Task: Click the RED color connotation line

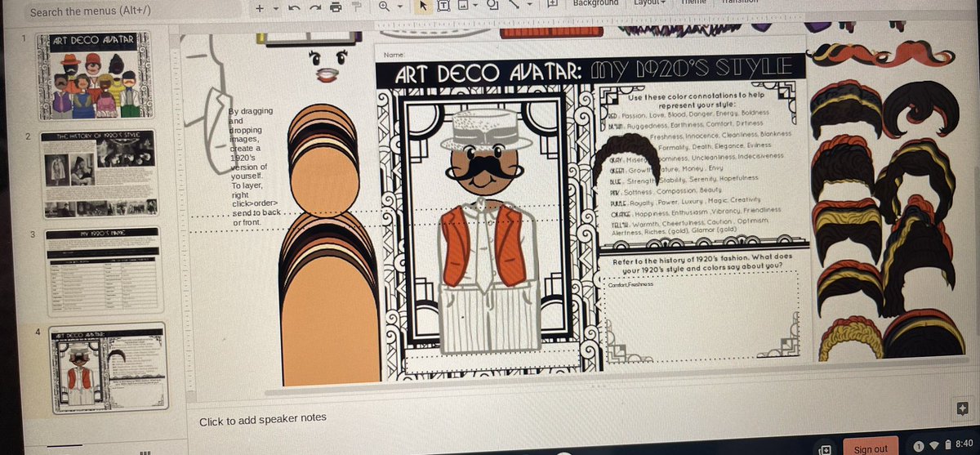Action: pyautogui.click(x=688, y=114)
